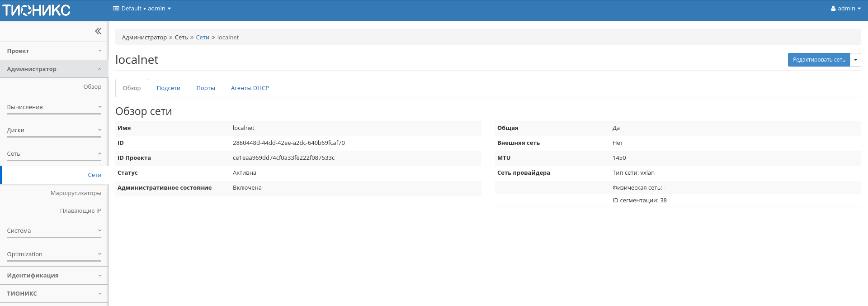The height and width of the screenshot is (306, 868).
Task: Expand the Идентификация sidebar section
Action: [54, 276]
